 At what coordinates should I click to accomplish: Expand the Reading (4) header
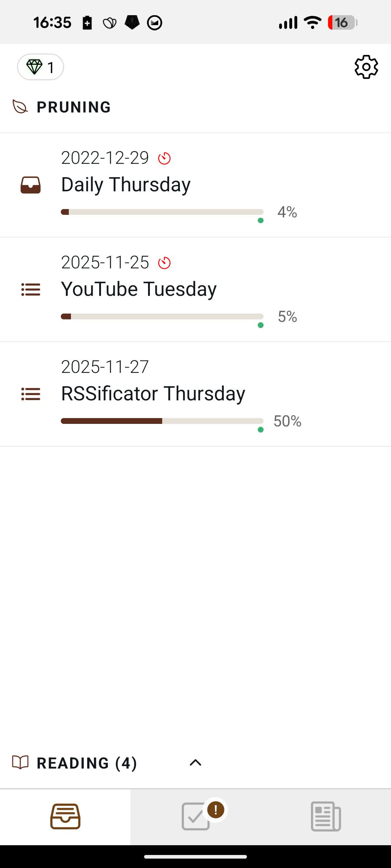tap(87, 763)
